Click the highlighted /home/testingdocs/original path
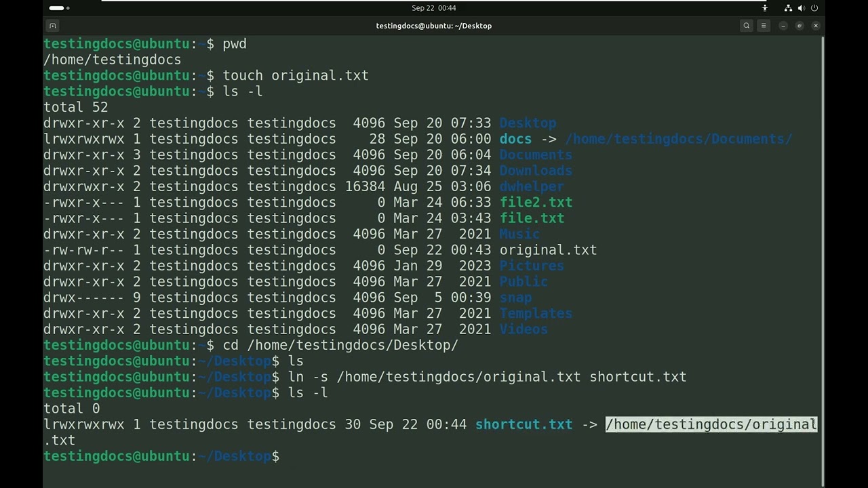Screen dimensions: 868x488 (711, 424)
